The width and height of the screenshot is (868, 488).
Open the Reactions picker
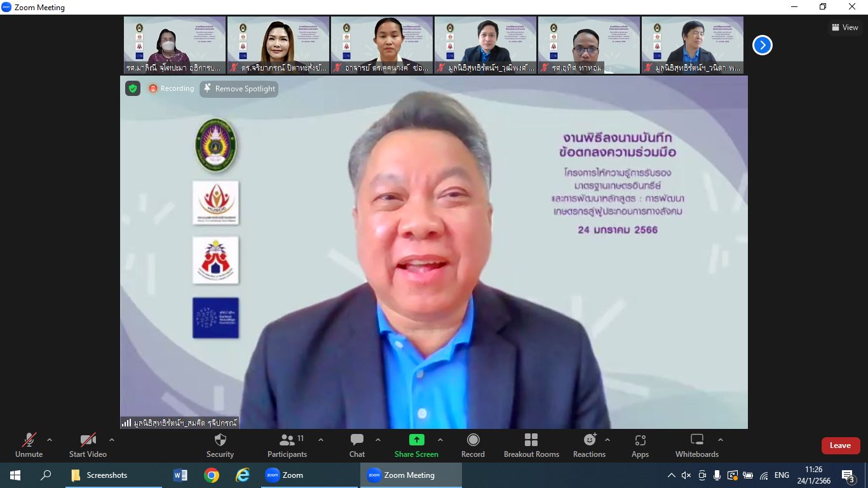pyautogui.click(x=589, y=445)
